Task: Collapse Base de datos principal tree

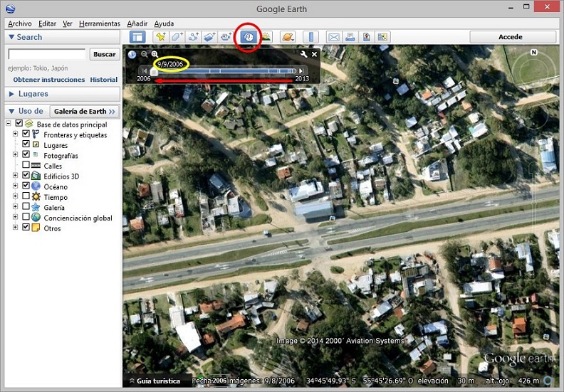Action: [9, 124]
